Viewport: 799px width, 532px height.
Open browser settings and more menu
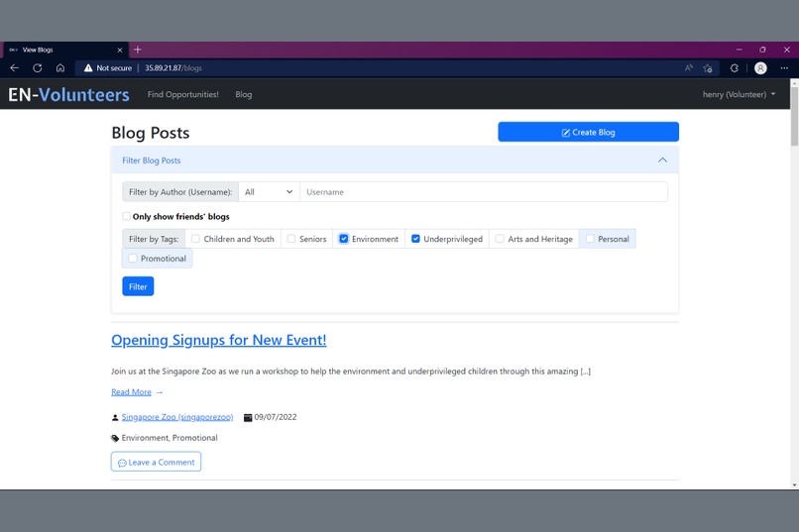tap(784, 67)
